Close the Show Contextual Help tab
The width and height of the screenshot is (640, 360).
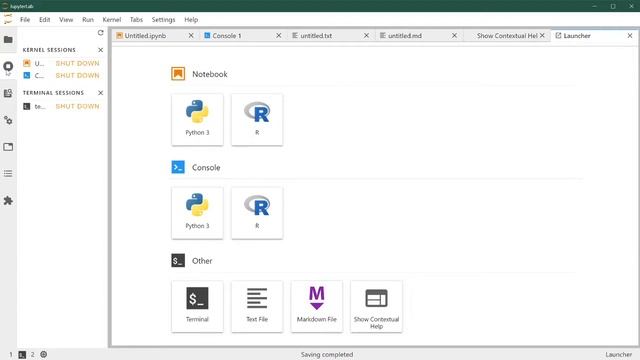tap(542, 36)
